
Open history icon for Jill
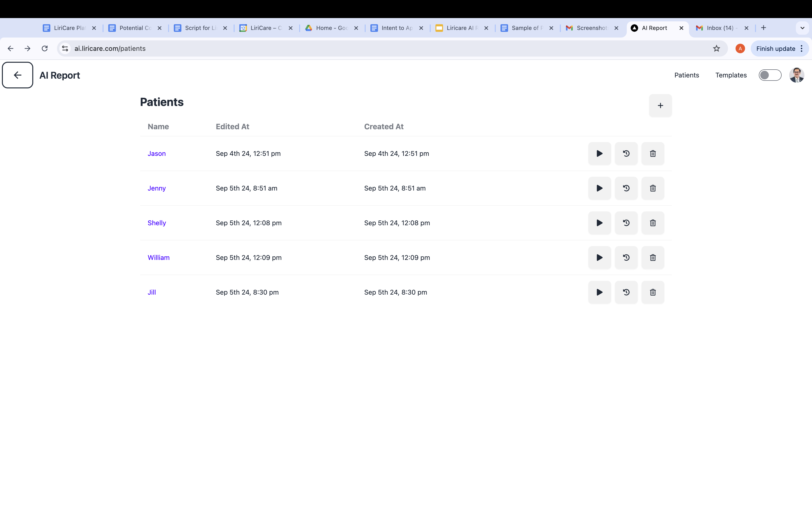tap(626, 292)
